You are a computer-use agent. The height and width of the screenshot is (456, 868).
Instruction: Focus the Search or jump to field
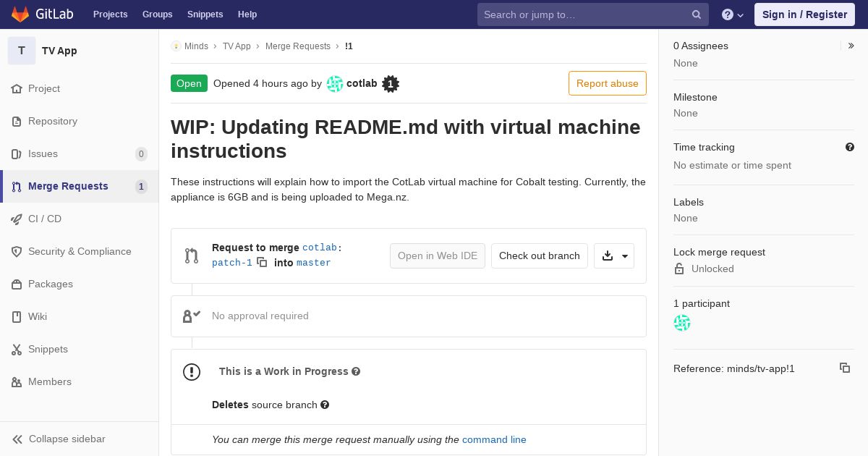click(x=592, y=14)
